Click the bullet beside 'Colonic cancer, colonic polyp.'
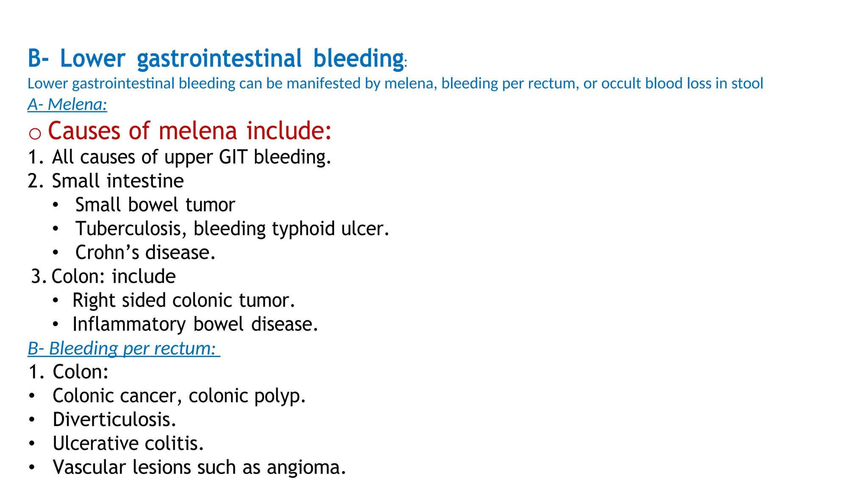The height and width of the screenshot is (488, 868). tap(32, 396)
